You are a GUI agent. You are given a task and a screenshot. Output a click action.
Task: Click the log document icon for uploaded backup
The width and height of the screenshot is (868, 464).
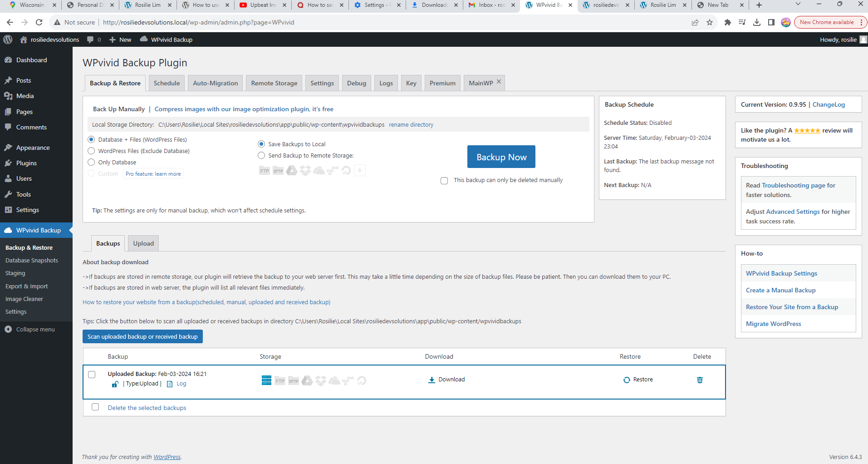click(x=170, y=384)
